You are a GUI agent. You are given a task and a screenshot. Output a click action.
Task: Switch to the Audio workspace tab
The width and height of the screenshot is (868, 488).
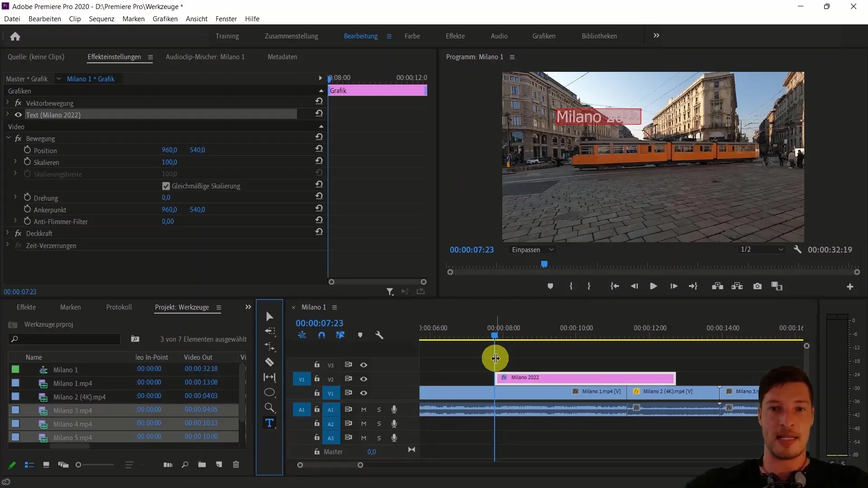499,36
